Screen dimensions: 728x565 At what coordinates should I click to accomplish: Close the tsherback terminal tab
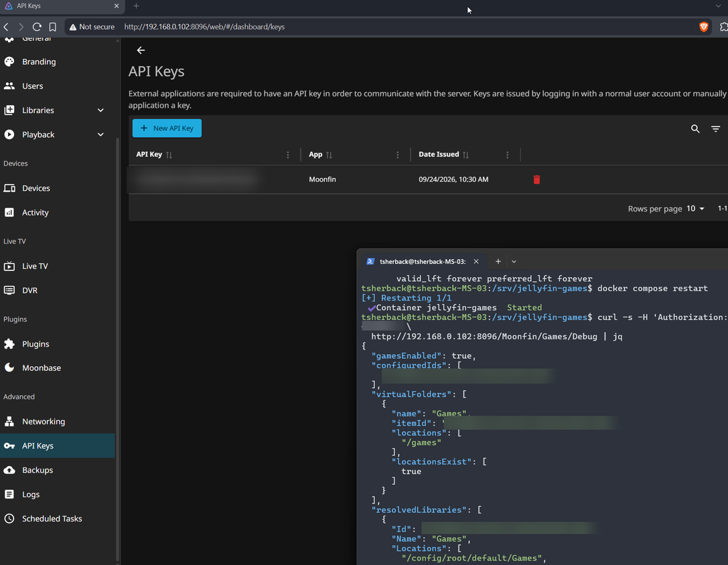476,262
